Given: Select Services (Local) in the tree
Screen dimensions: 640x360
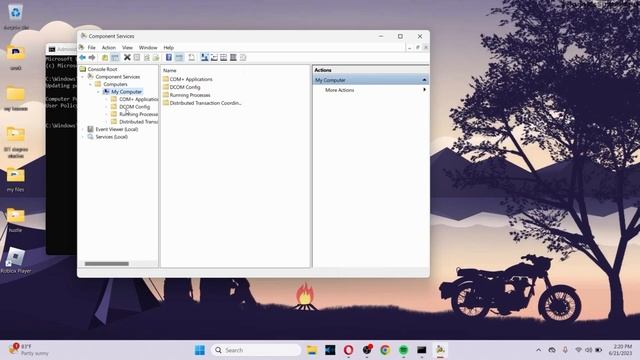Looking at the screenshot, I should click(x=111, y=137).
